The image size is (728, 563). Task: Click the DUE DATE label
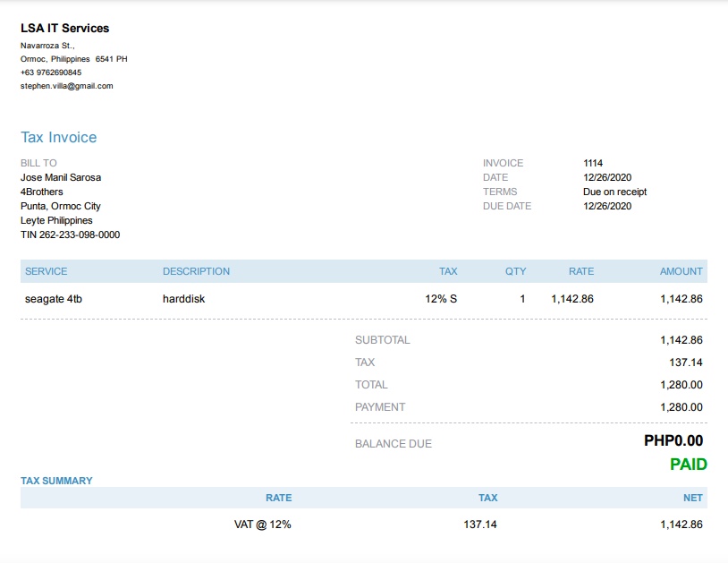[x=507, y=206]
